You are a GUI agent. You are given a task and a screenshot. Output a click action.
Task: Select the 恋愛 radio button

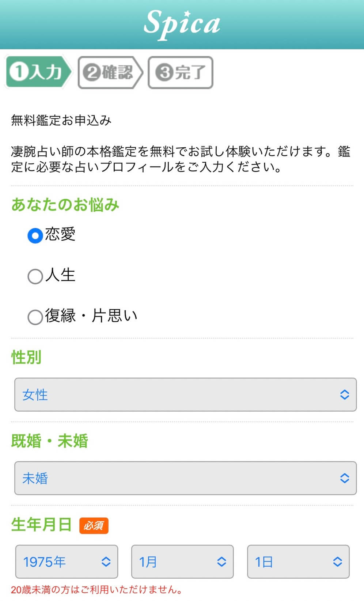35,235
